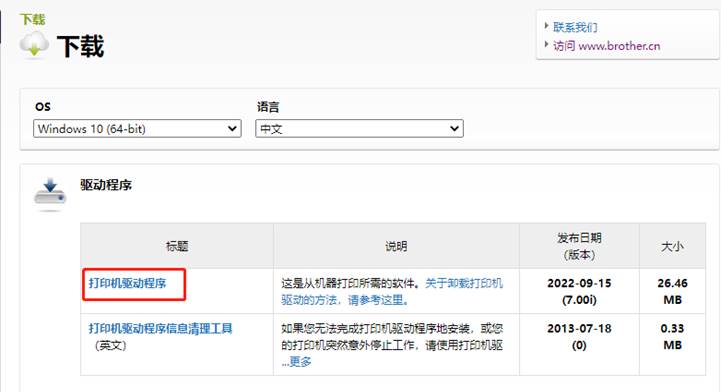The height and width of the screenshot is (392, 721).
Task: Open the 联系我们 link
Action: coord(575,27)
